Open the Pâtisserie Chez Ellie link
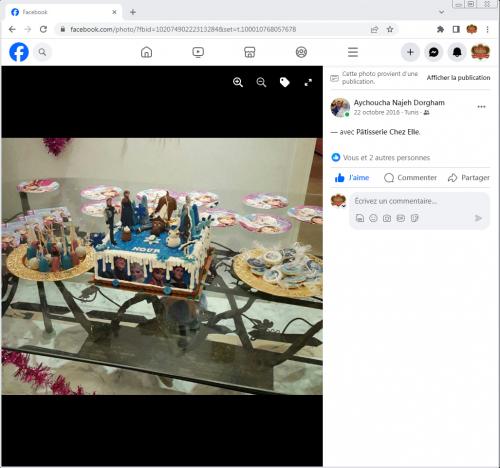The image size is (500, 468). point(388,132)
